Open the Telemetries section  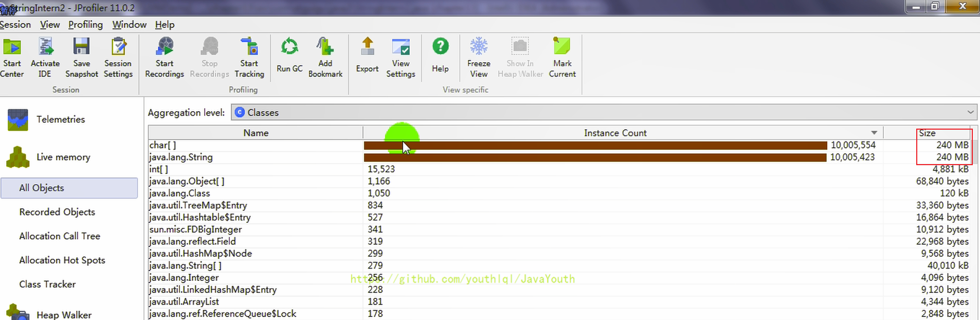pos(60,119)
